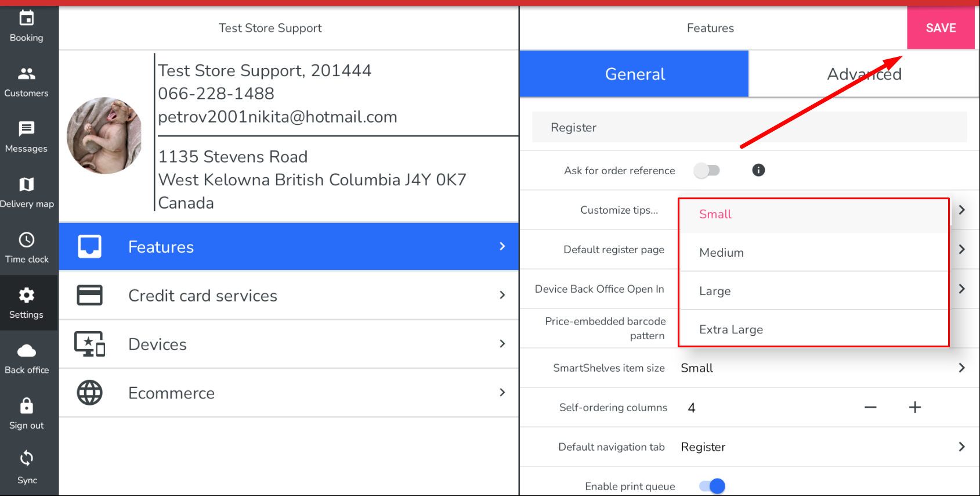
Task: Open the Booking calendar icon
Action: 27,19
